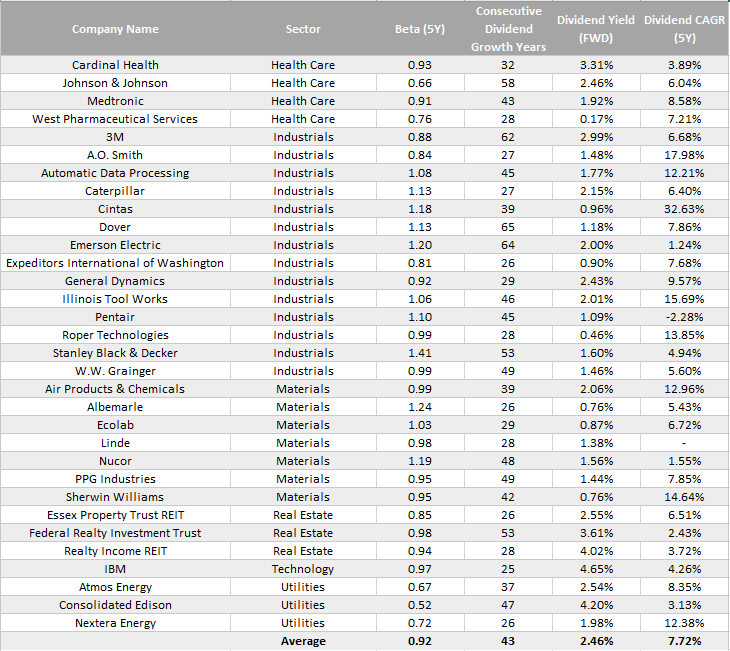Select Pentair's -2.28% CAGR cell
This screenshot has width=730, height=651.
click(684, 317)
